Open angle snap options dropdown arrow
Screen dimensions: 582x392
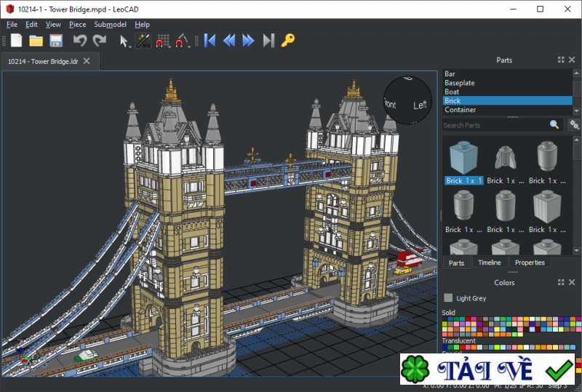189,47
